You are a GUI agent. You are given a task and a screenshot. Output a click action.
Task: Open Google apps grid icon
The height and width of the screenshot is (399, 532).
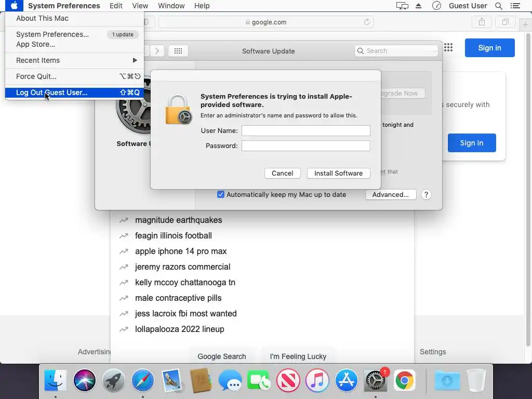tap(448, 47)
